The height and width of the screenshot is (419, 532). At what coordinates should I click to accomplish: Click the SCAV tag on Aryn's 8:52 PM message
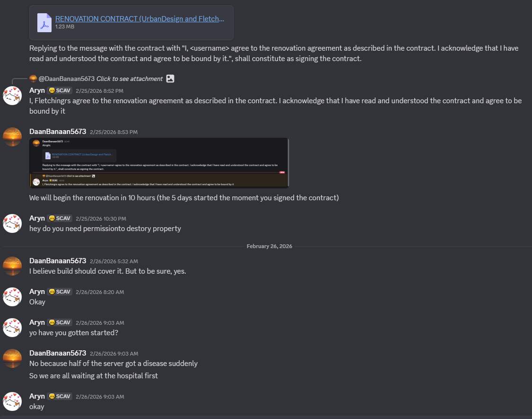click(x=60, y=90)
